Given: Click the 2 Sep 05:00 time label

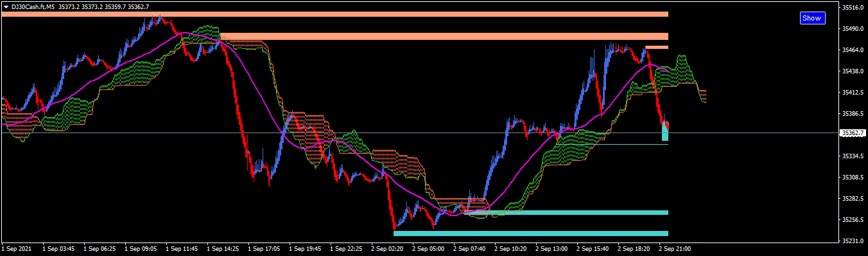Looking at the screenshot, I should [x=429, y=248].
